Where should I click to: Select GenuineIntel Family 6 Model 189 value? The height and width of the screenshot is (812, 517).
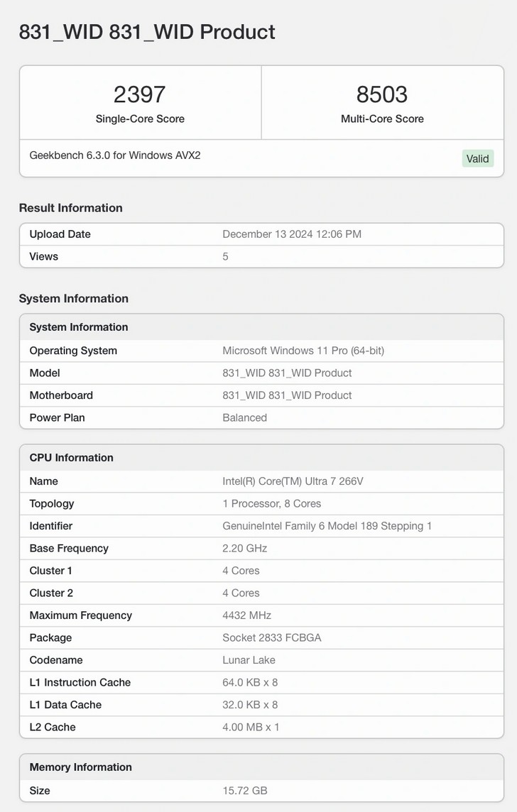tap(327, 526)
